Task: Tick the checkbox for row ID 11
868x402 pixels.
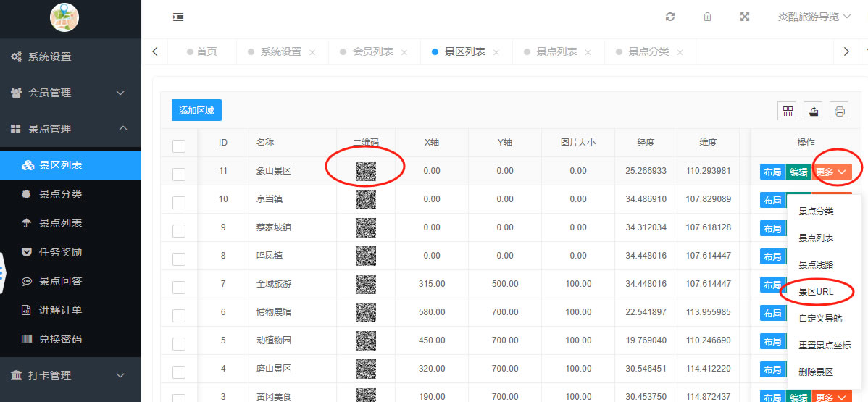Action: (179, 174)
